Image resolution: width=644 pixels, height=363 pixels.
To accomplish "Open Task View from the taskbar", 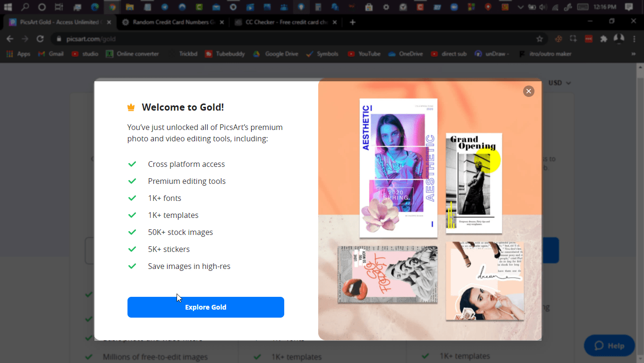I will [59, 7].
